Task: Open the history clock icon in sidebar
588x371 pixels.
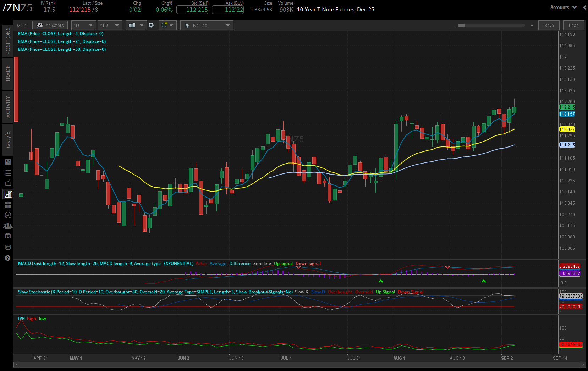Action: click(7, 215)
